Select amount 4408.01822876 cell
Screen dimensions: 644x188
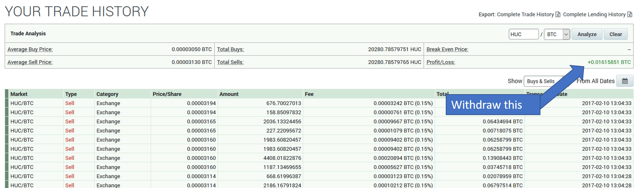(282, 158)
